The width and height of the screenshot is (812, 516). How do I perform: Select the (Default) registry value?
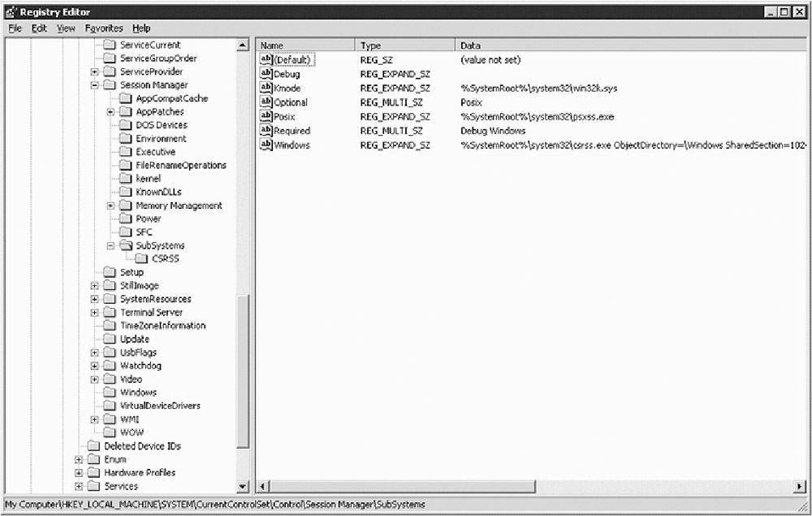point(292,60)
